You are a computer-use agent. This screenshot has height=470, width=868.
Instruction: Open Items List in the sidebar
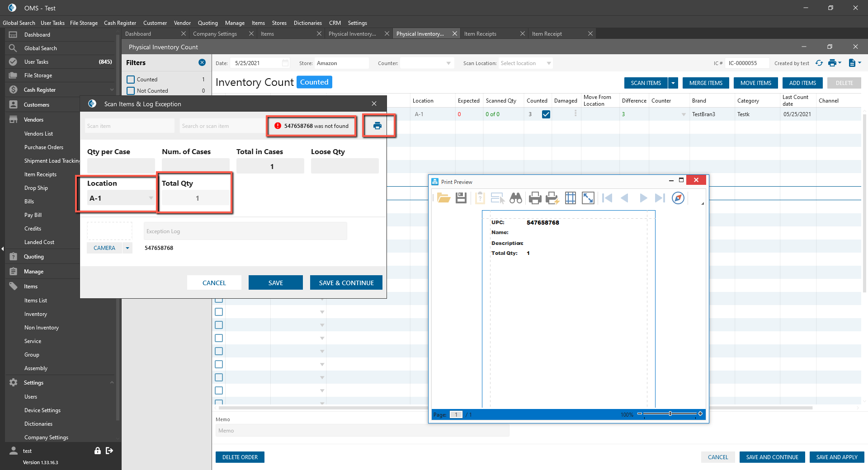pyautogui.click(x=36, y=301)
